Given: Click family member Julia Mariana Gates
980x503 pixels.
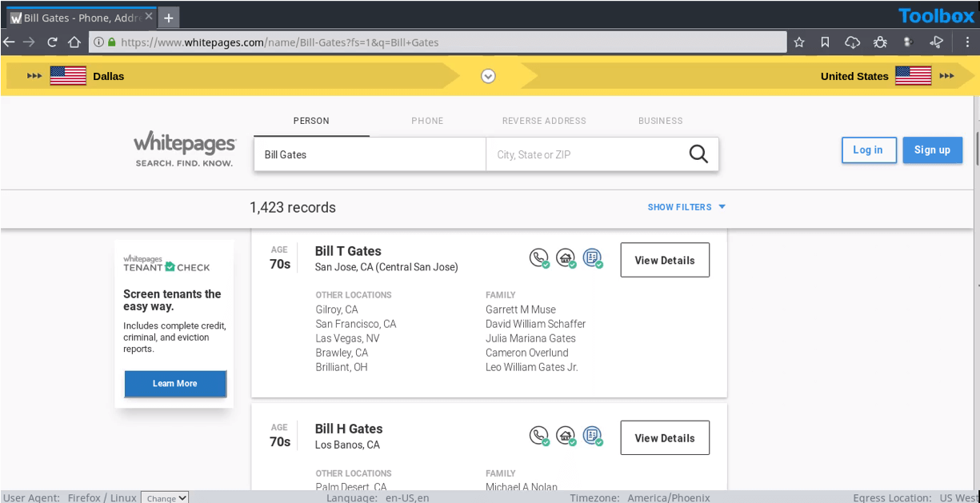Looking at the screenshot, I should click(530, 338).
